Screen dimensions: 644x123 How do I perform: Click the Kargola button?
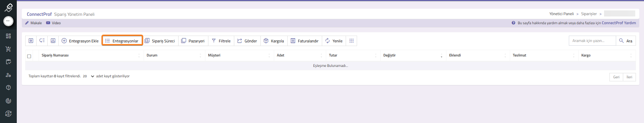click(x=274, y=41)
